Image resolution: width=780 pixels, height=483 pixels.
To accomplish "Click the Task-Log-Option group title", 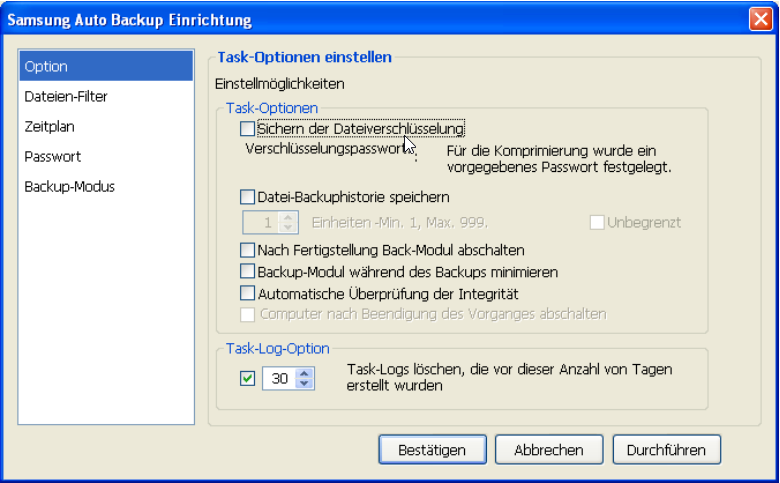I will point(278,348).
